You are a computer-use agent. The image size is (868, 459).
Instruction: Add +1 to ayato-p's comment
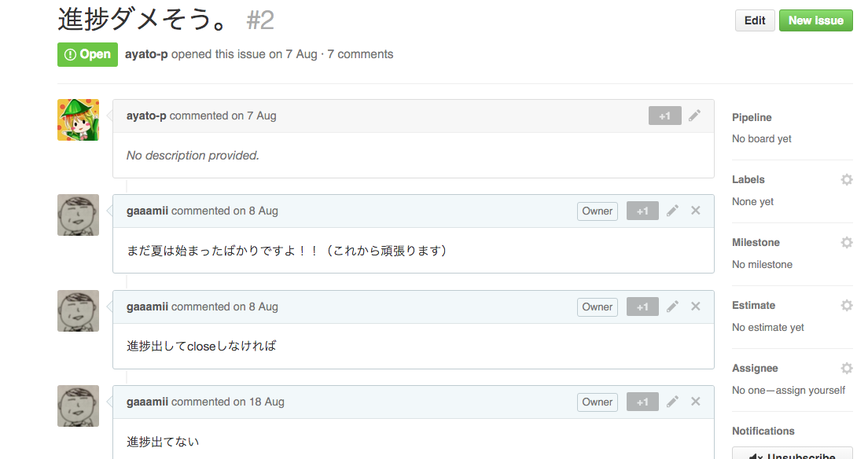click(665, 116)
